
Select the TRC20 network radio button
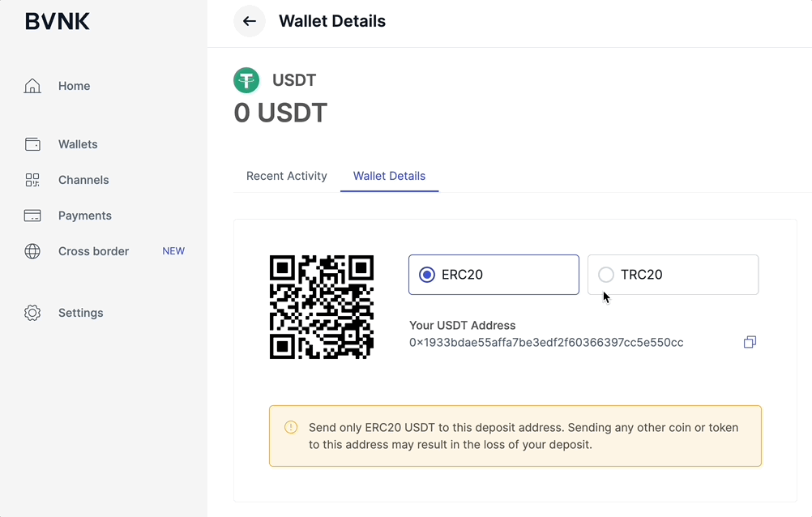[606, 275]
